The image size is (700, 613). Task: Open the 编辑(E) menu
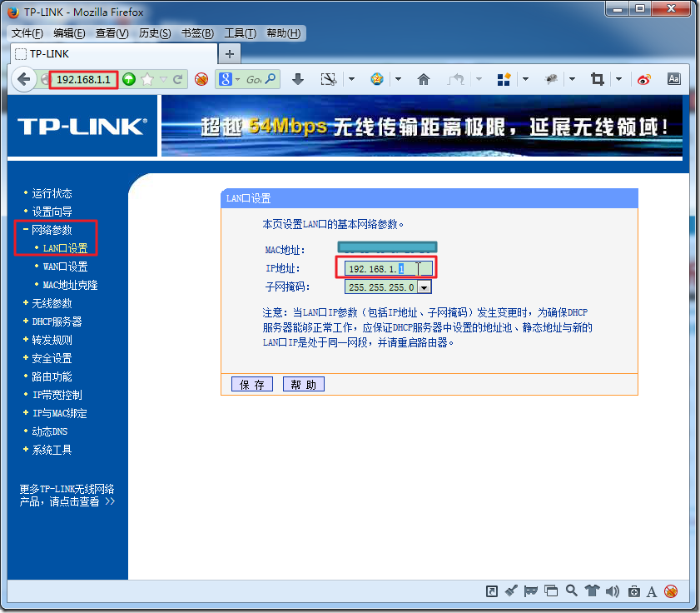(69, 33)
